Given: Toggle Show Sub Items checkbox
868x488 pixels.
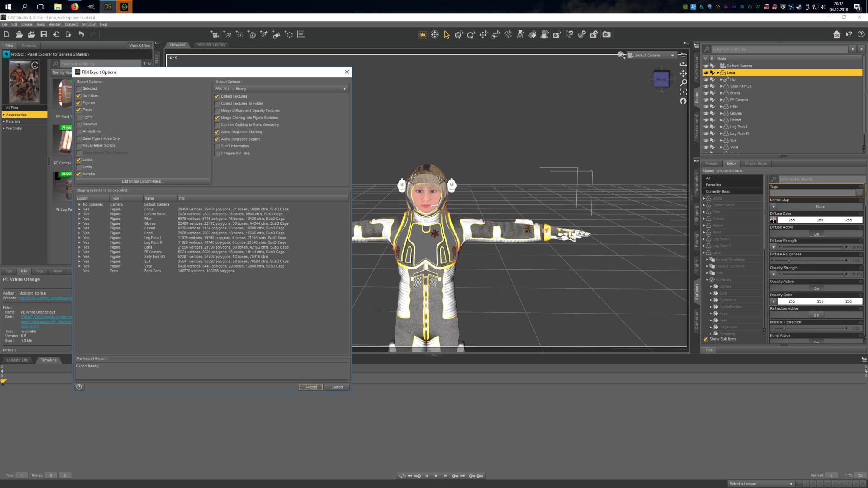Looking at the screenshot, I should point(705,339).
